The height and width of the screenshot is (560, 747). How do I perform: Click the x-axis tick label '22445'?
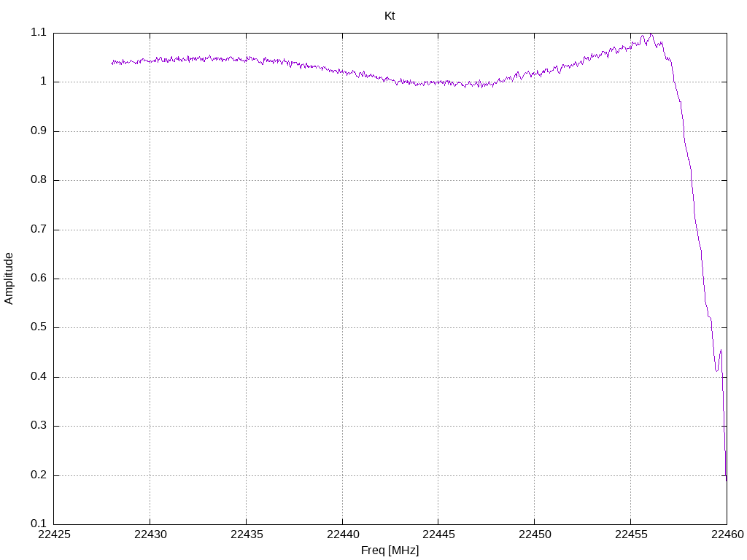pyautogui.click(x=438, y=534)
